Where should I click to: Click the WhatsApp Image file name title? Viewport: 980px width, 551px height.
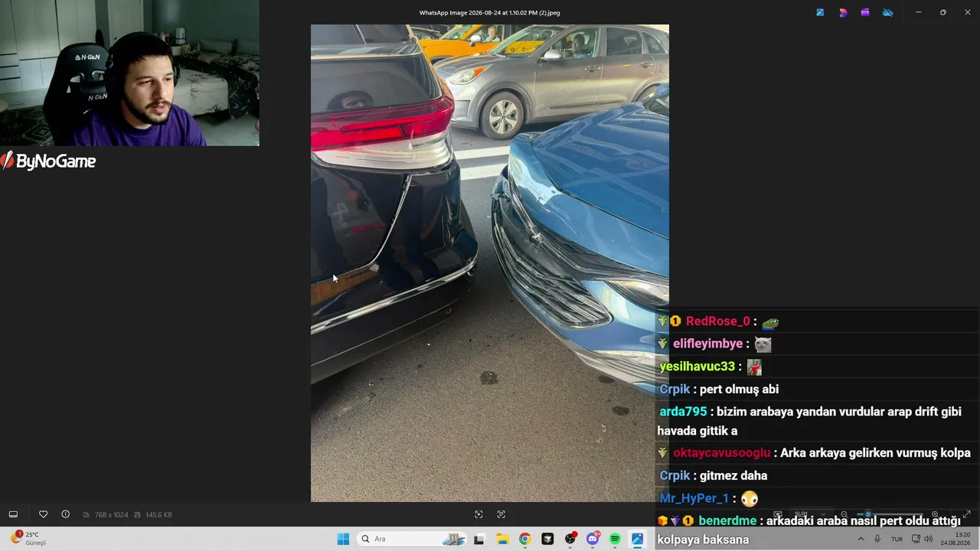(x=489, y=13)
